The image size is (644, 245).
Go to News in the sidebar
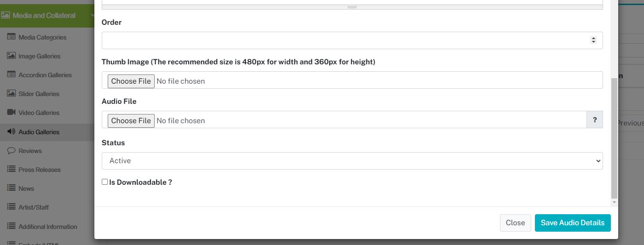click(26, 188)
